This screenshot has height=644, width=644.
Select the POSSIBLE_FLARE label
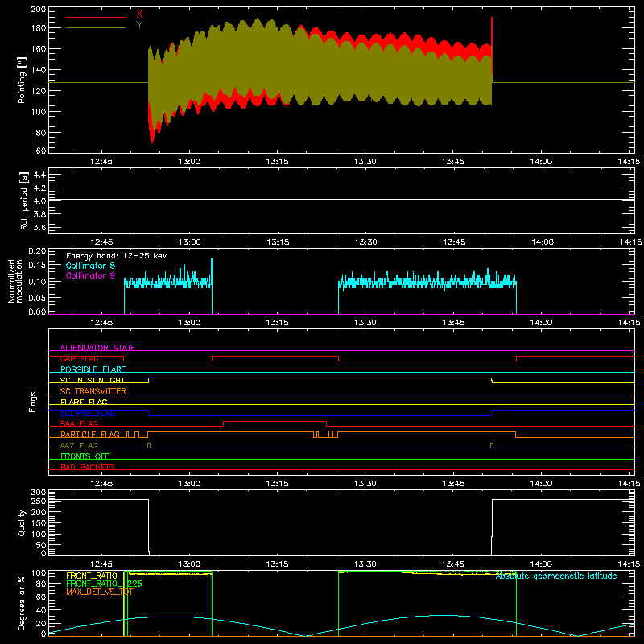point(93,369)
